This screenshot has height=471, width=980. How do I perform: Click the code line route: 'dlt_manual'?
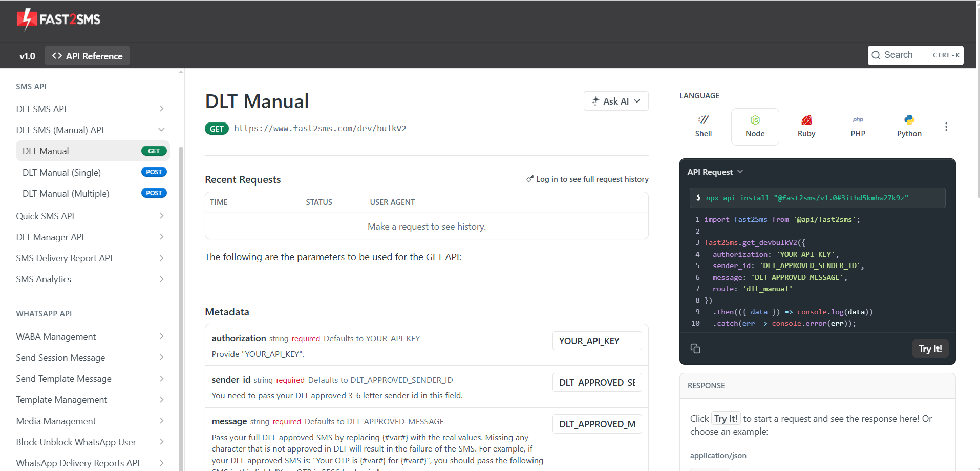(x=752, y=289)
